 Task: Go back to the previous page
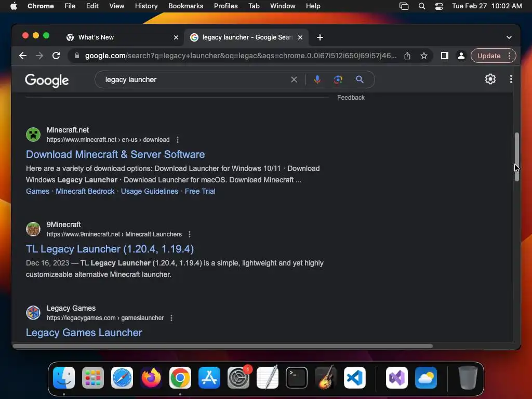23,56
